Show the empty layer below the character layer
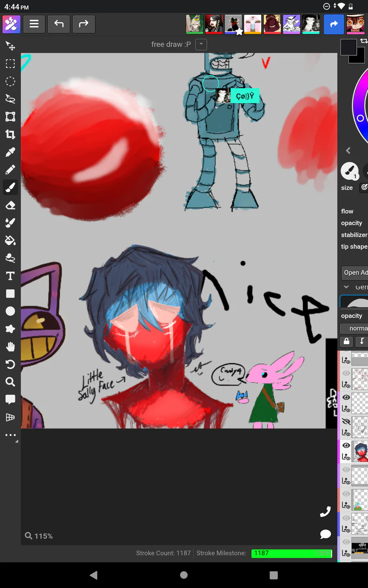The width and height of the screenshot is (368, 588). coord(346,469)
